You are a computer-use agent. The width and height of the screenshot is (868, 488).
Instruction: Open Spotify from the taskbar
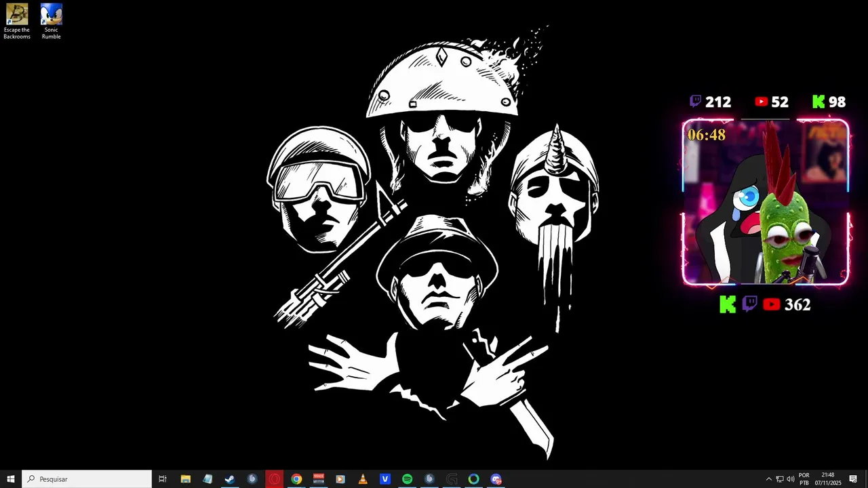407,479
